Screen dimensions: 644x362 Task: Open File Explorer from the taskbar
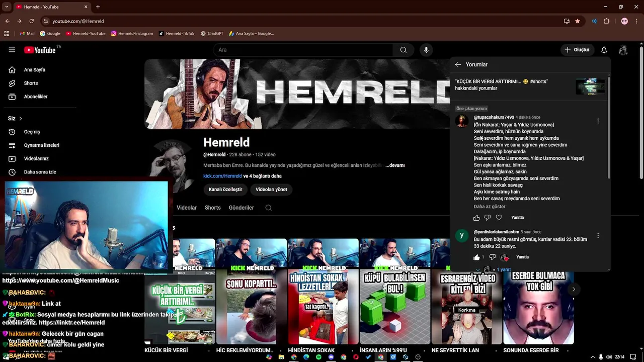[281, 357]
